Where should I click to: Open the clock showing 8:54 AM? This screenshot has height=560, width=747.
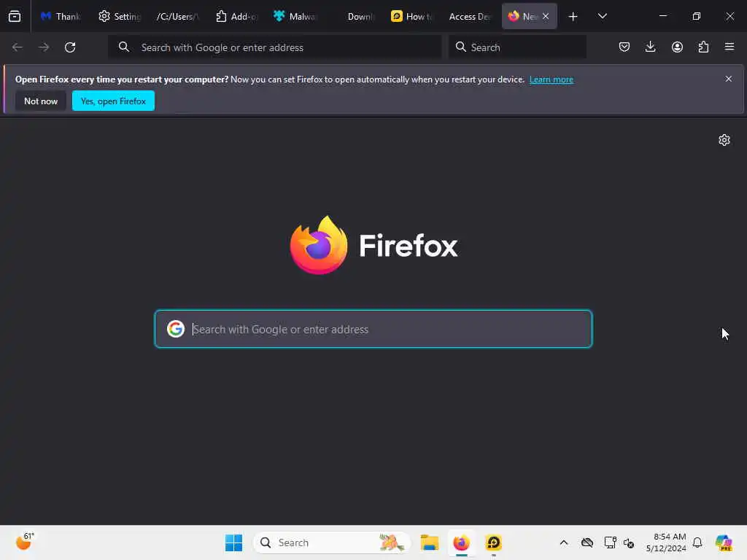click(665, 542)
